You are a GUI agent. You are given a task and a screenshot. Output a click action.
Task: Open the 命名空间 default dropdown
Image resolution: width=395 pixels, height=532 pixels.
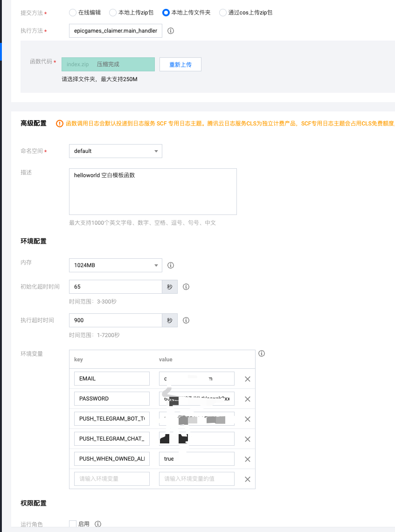pyautogui.click(x=115, y=151)
